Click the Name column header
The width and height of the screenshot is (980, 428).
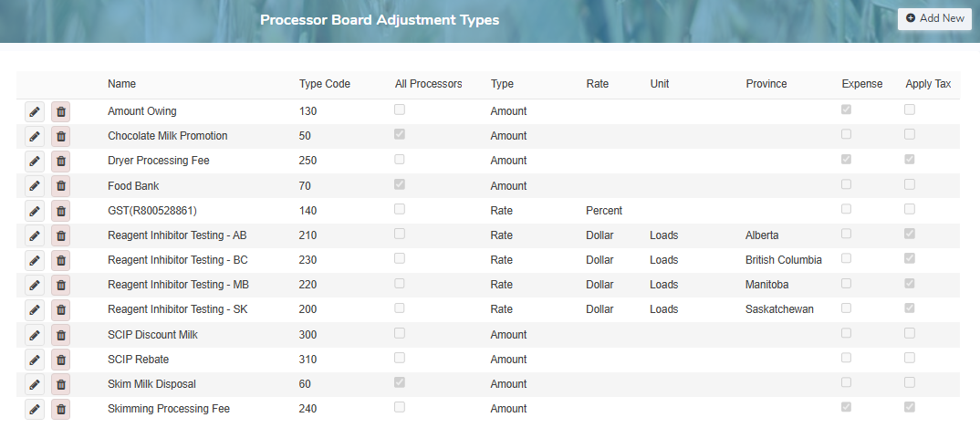(121, 84)
